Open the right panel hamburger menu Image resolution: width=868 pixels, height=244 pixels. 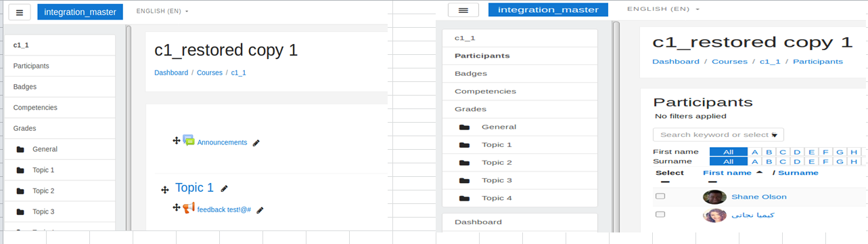tap(463, 10)
